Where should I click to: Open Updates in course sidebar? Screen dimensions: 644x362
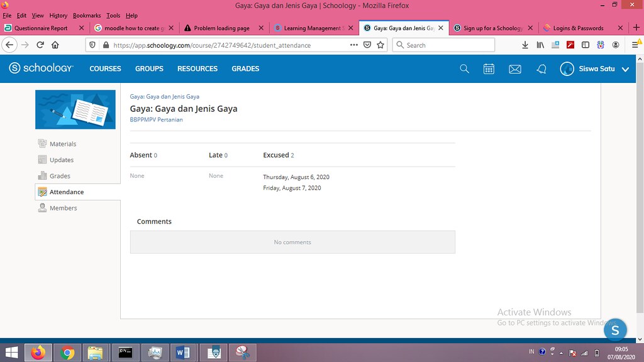tap(62, 160)
